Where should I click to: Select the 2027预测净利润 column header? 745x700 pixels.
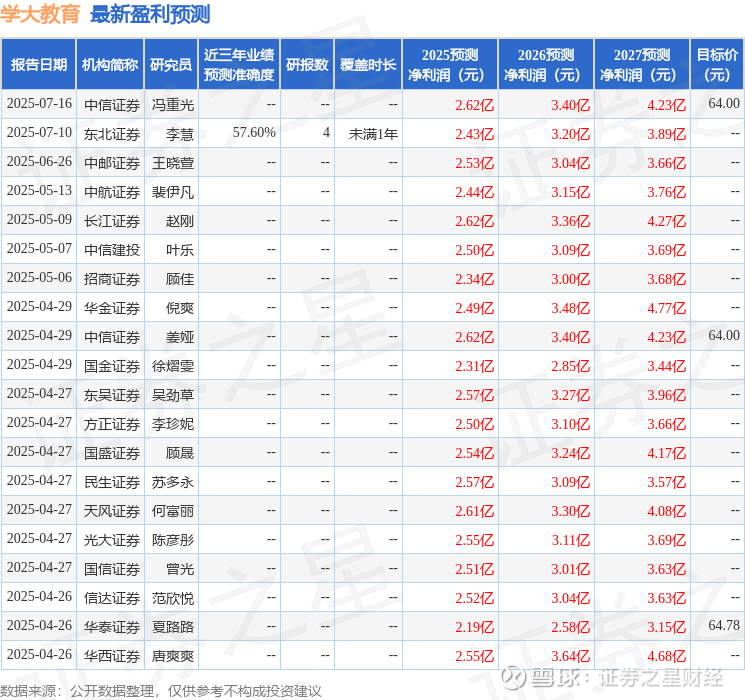[x=642, y=65]
